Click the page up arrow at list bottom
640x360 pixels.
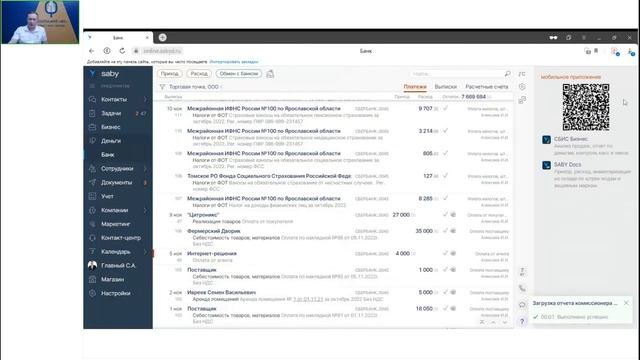[493, 322]
